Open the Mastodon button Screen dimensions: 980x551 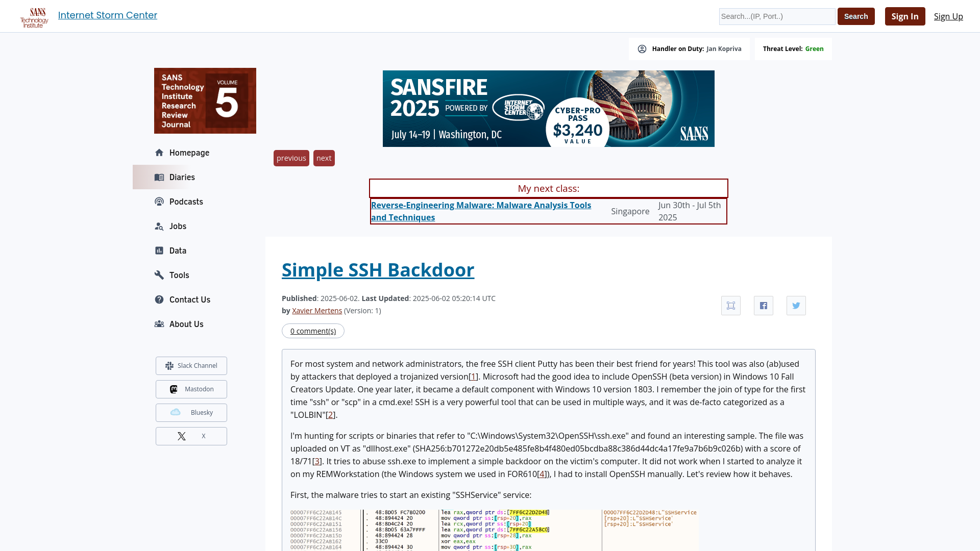(x=191, y=389)
